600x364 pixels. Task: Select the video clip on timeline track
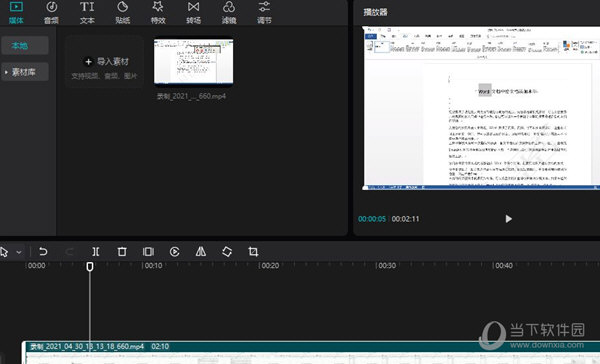tap(311, 353)
